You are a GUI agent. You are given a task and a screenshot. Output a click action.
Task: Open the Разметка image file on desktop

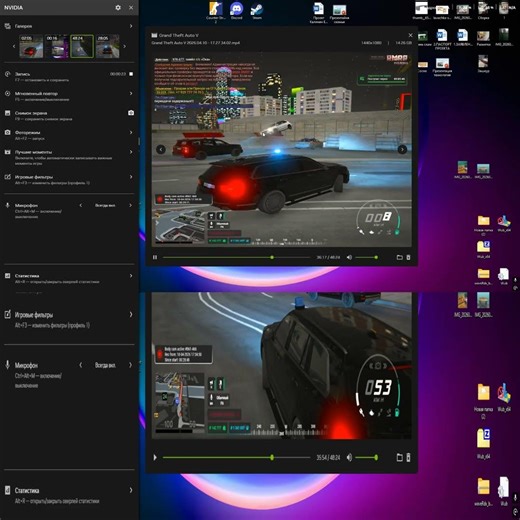click(x=483, y=38)
